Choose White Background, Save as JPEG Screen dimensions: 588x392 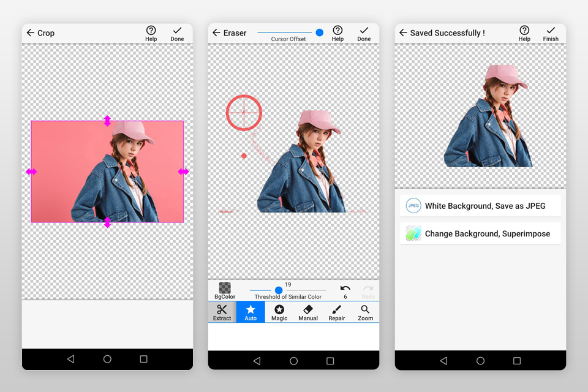pyautogui.click(x=480, y=206)
